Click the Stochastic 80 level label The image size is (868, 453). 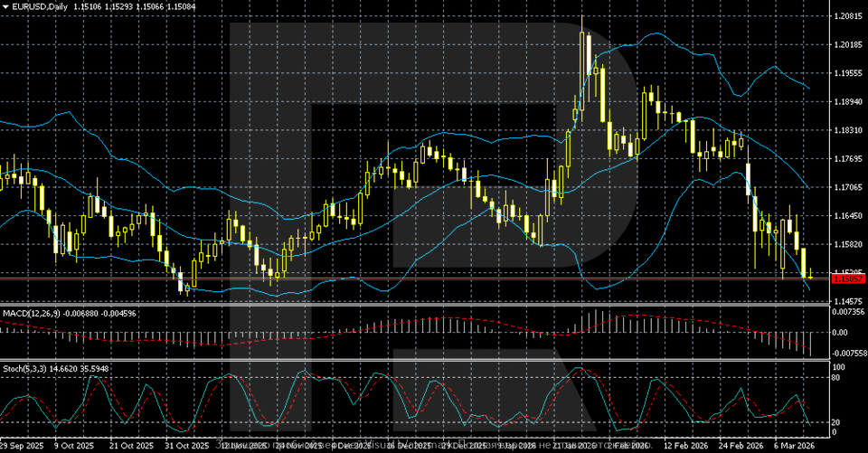click(836, 376)
